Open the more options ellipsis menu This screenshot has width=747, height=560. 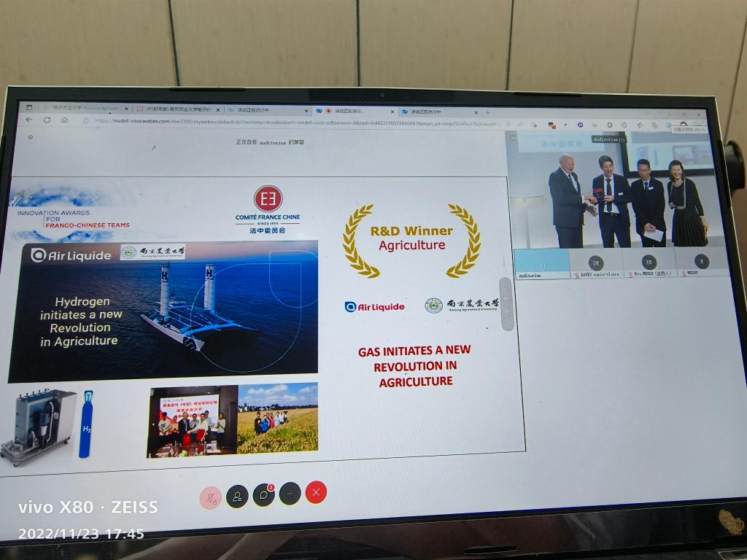290,494
